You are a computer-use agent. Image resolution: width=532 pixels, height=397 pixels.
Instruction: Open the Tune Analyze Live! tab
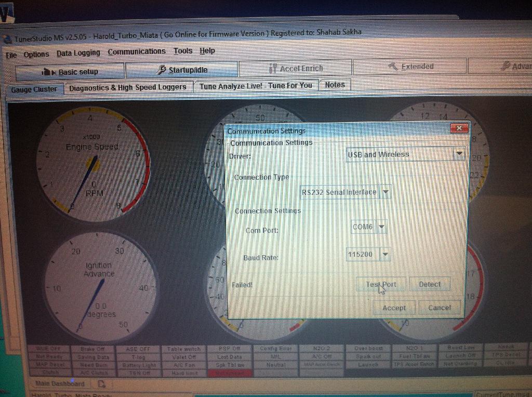tap(256, 86)
